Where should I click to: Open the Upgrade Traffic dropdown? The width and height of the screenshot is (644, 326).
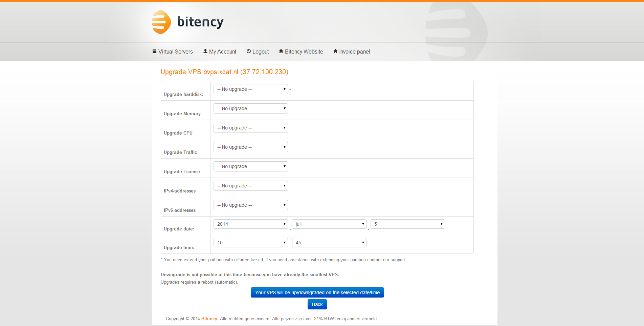point(250,147)
